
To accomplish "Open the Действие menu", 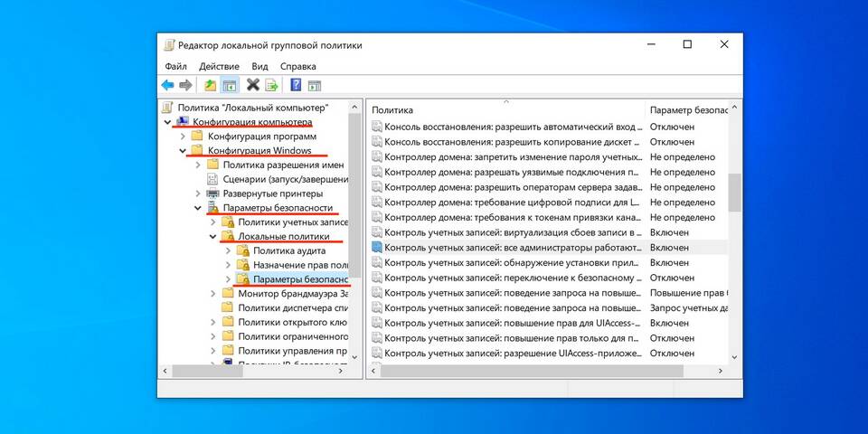I will (x=219, y=66).
